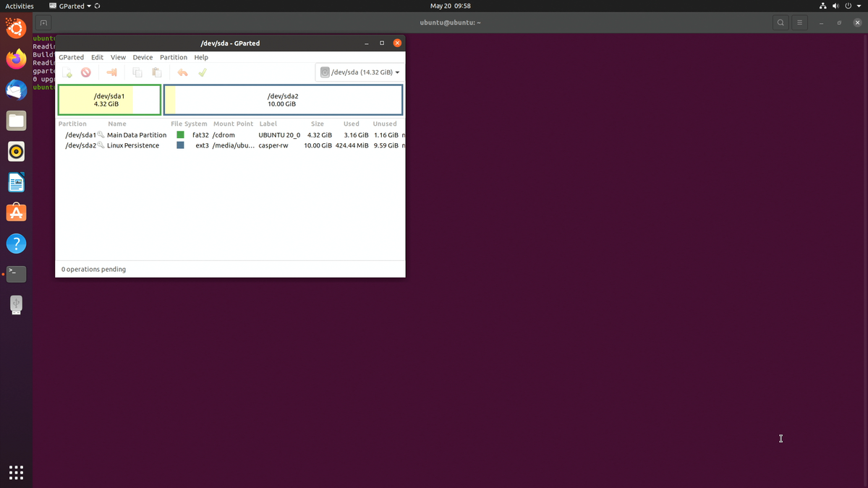The height and width of the screenshot is (488, 868).
Task: Click the Apply all operations checkmark
Action: 203,72
